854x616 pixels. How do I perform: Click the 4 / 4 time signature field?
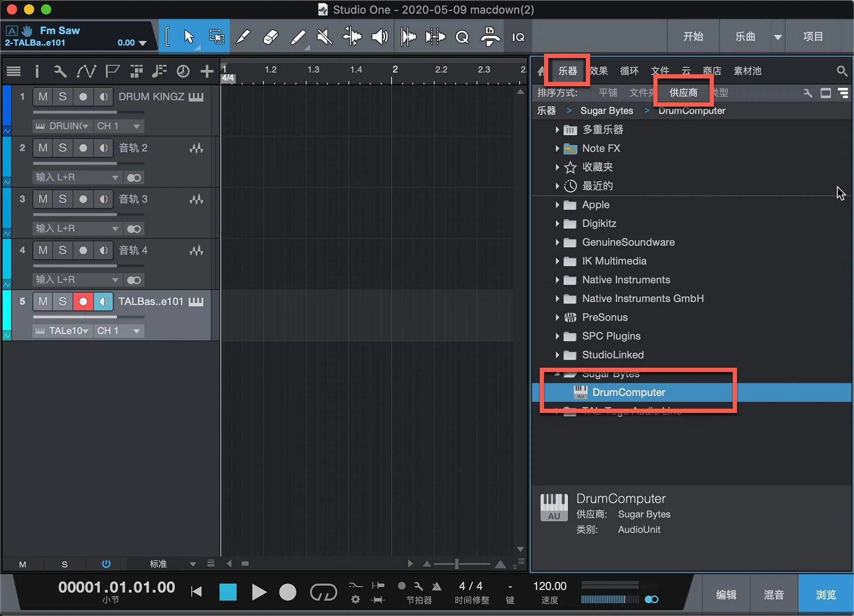click(x=471, y=586)
